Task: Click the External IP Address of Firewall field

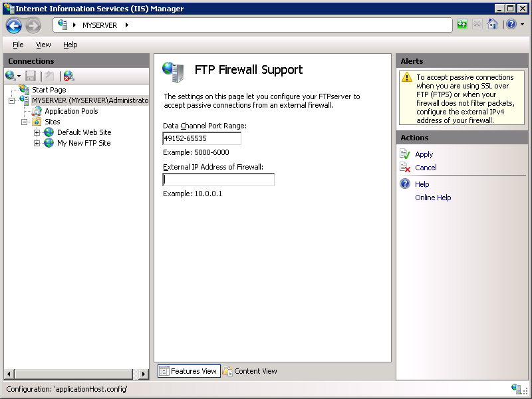Action: (219, 180)
